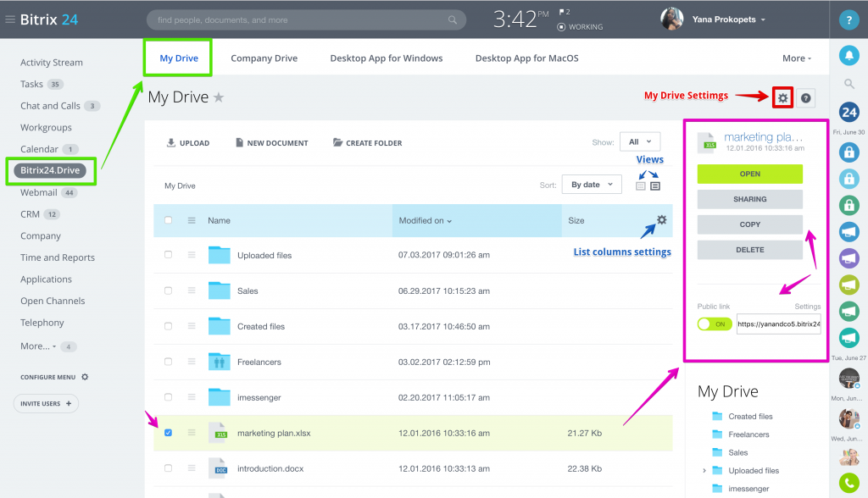Viewport: 868px width, 498px height.
Task: Click the green lock icon in the right sidebar
Action: [x=849, y=205]
